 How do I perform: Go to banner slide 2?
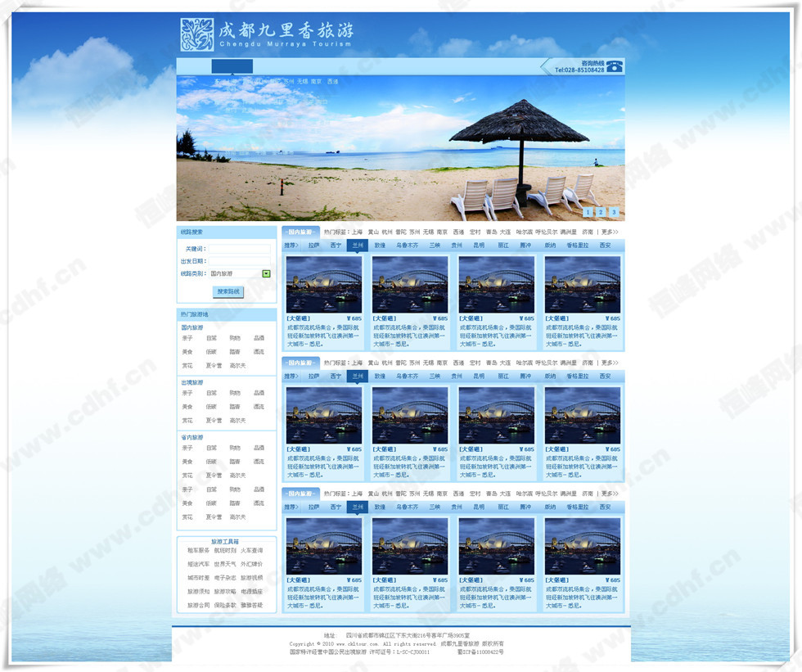click(600, 213)
